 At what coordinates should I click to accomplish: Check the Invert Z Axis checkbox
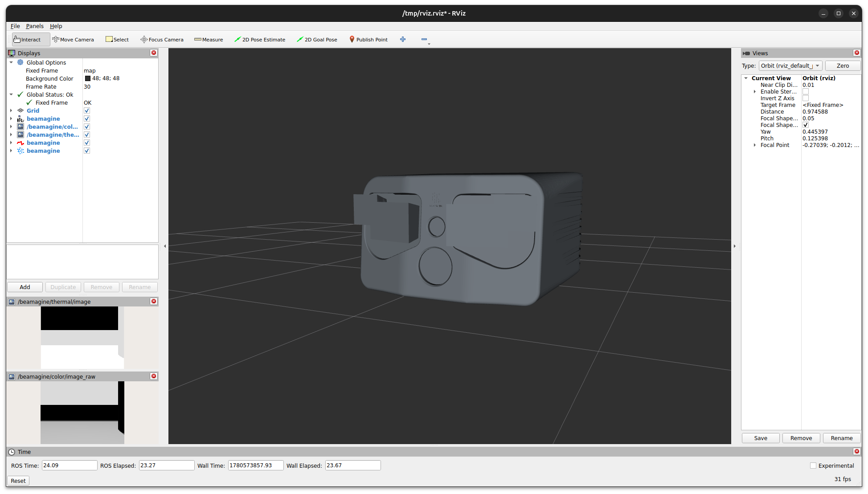806,98
